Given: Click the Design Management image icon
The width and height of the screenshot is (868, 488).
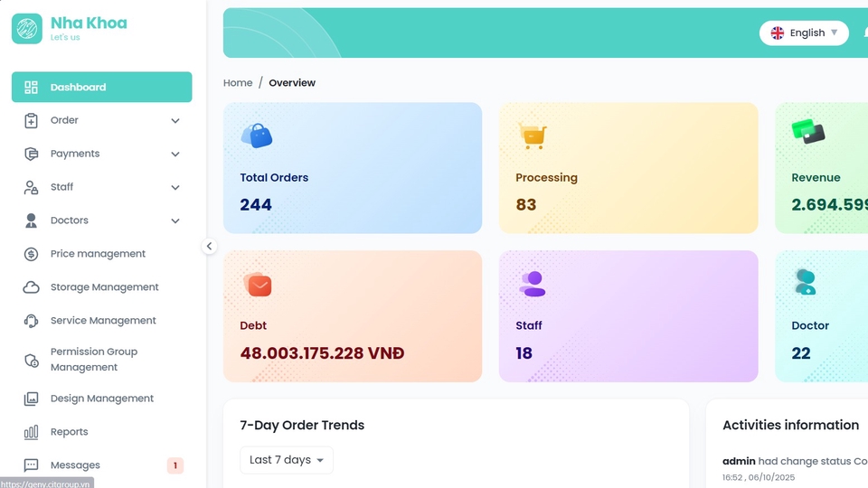Looking at the screenshot, I should pos(32,399).
